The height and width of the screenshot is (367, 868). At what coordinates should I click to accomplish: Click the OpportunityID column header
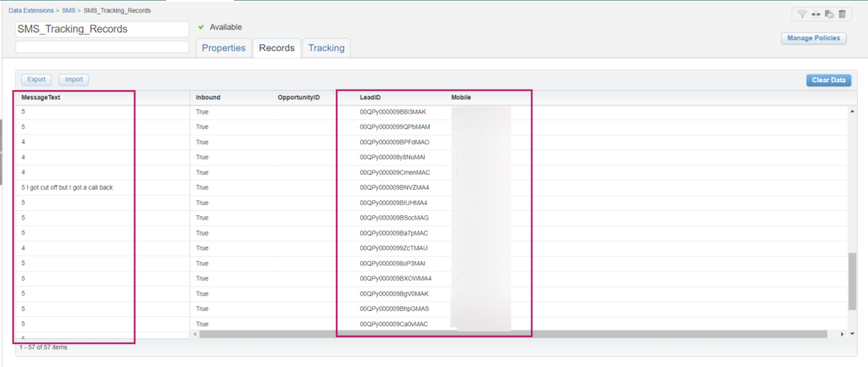299,97
